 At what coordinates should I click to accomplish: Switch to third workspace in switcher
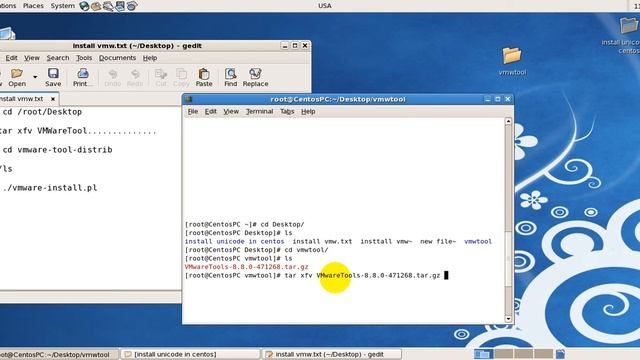(x=524, y=354)
